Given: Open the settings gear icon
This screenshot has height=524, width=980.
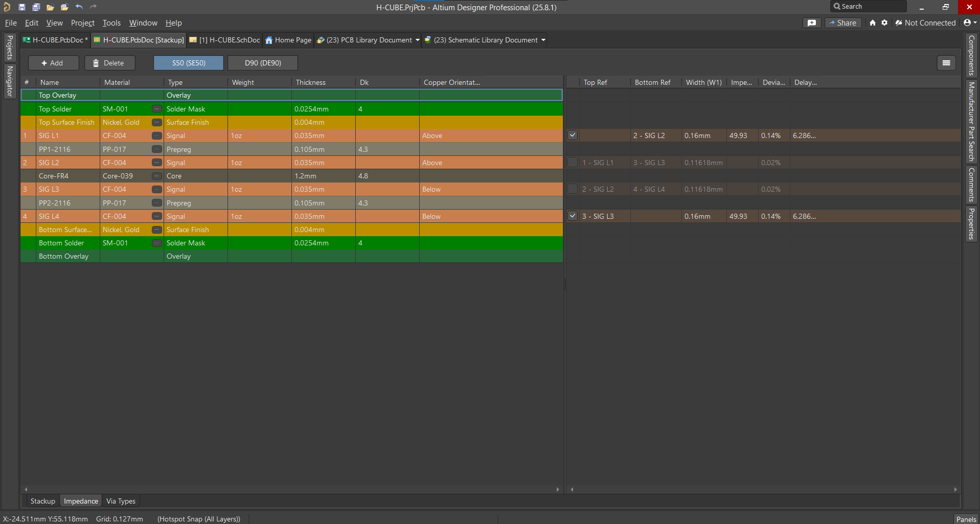Looking at the screenshot, I should [x=884, y=23].
